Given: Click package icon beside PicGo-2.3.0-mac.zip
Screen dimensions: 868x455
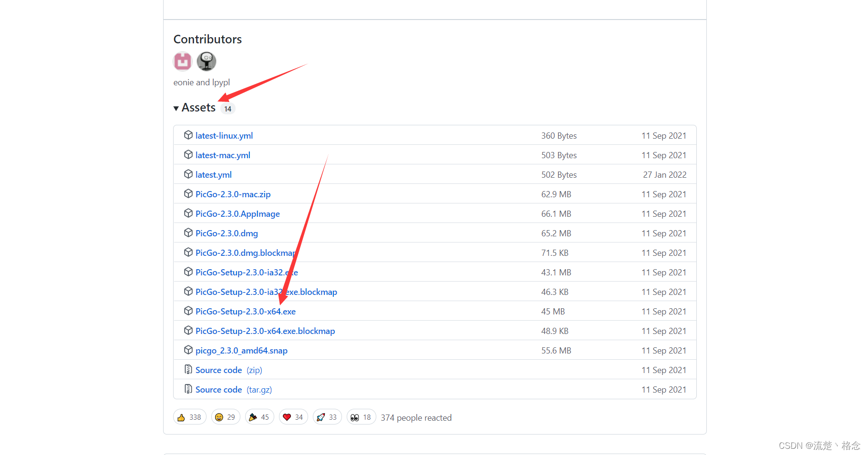Looking at the screenshot, I should click(x=188, y=194).
